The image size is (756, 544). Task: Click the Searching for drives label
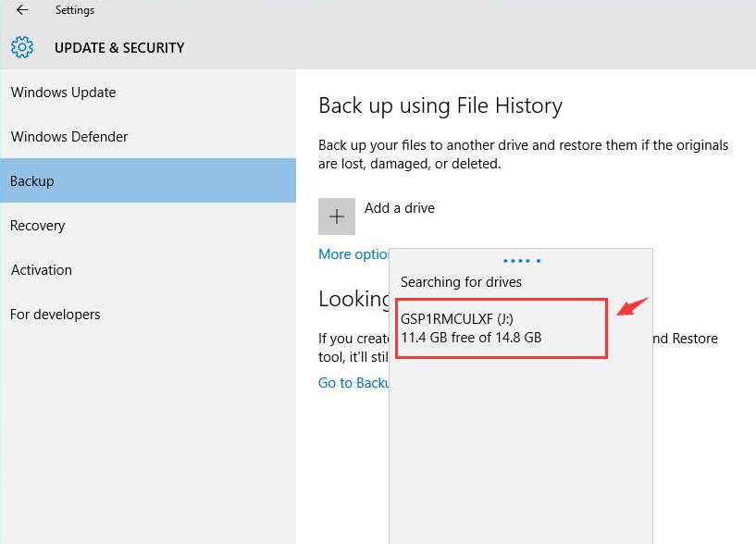click(461, 282)
